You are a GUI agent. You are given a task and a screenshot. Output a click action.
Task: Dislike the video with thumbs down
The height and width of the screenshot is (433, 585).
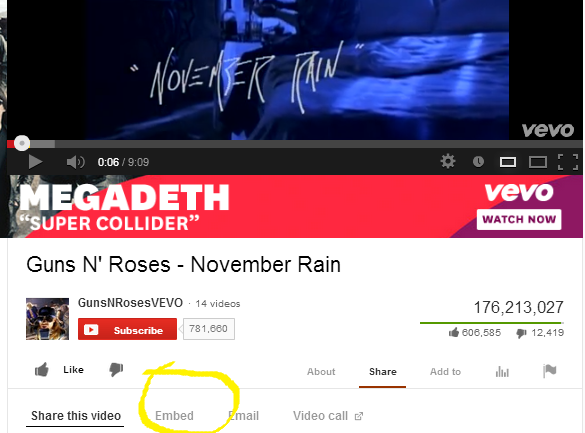(116, 370)
